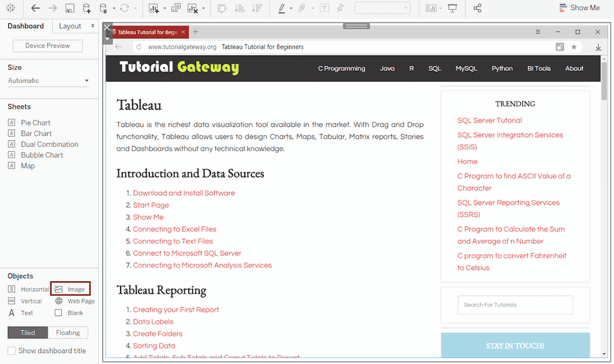This screenshot has width=614, height=364.
Task: Open the Pause Auto Updates dropdown arrow
Action: tap(114, 8)
